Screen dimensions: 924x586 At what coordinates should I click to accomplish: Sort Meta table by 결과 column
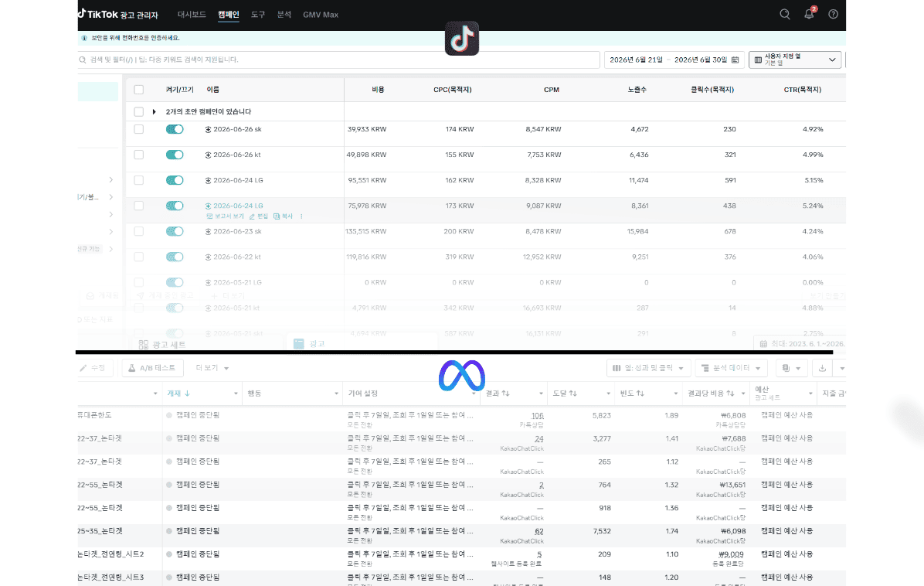click(x=498, y=394)
